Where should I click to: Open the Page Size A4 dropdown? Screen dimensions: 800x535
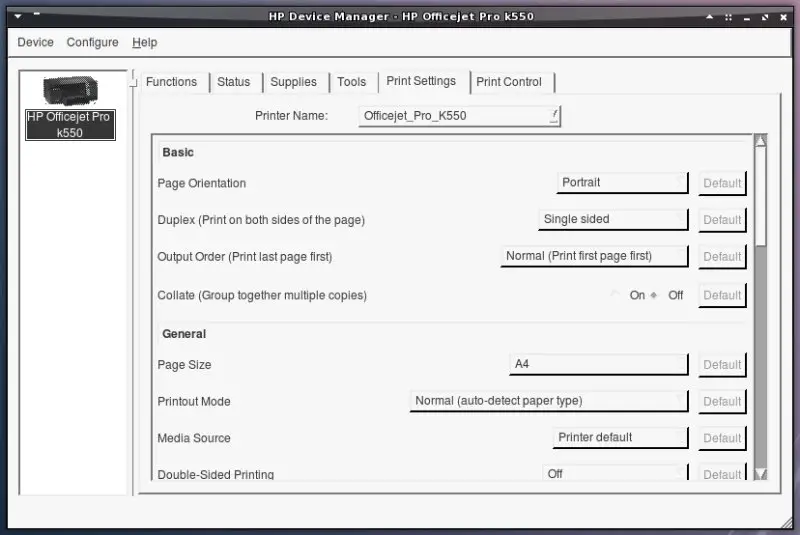tap(598, 364)
